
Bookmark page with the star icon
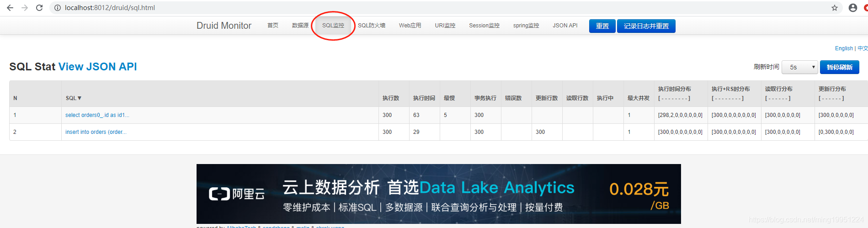pyautogui.click(x=834, y=8)
